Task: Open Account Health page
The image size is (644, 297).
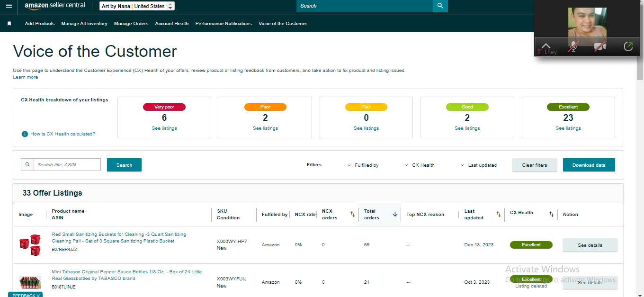Action: coord(172,23)
